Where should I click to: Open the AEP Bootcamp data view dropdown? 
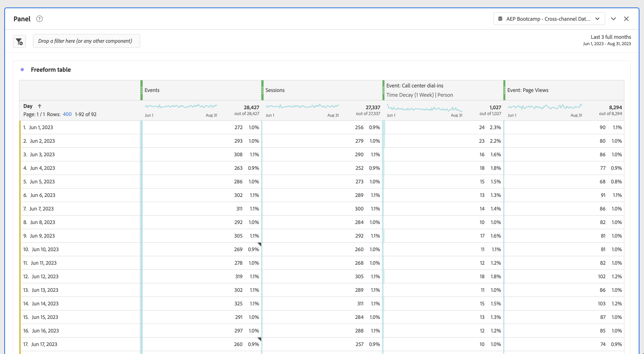click(x=549, y=19)
